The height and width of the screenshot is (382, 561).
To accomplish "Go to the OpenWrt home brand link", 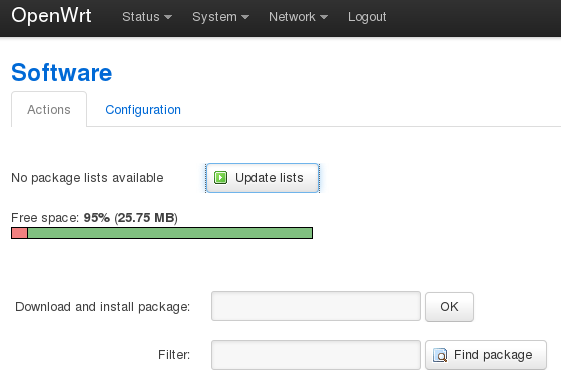I will 51,16.
